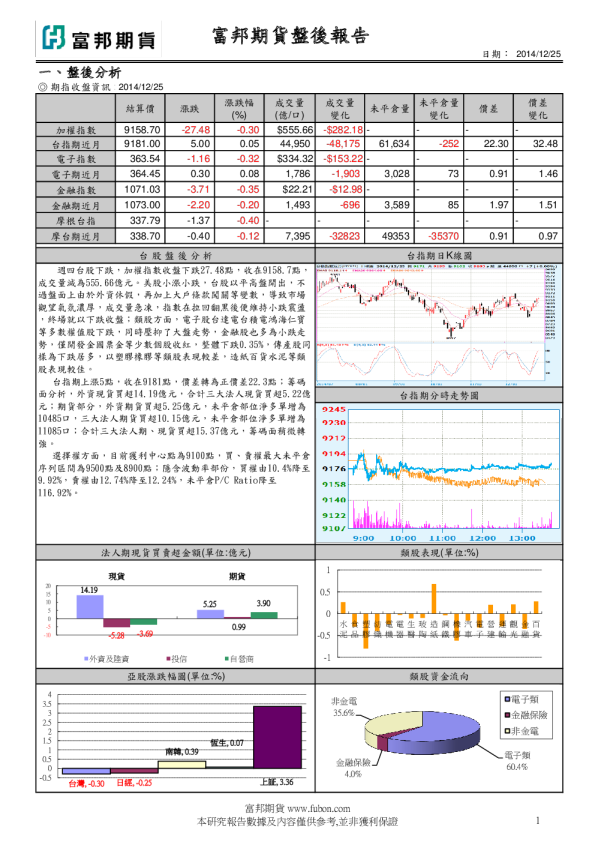The width and height of the screenshot is (595, 842).
Task: Click the 11:00 time label on the intraday chart
Action: pyautogui.click(x=442, y=538)
